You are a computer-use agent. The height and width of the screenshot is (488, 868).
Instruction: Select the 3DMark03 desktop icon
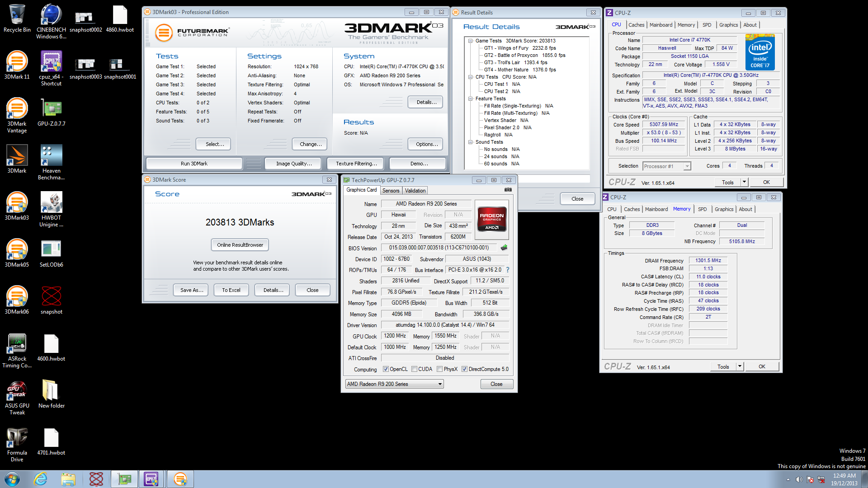click(17, 206)
